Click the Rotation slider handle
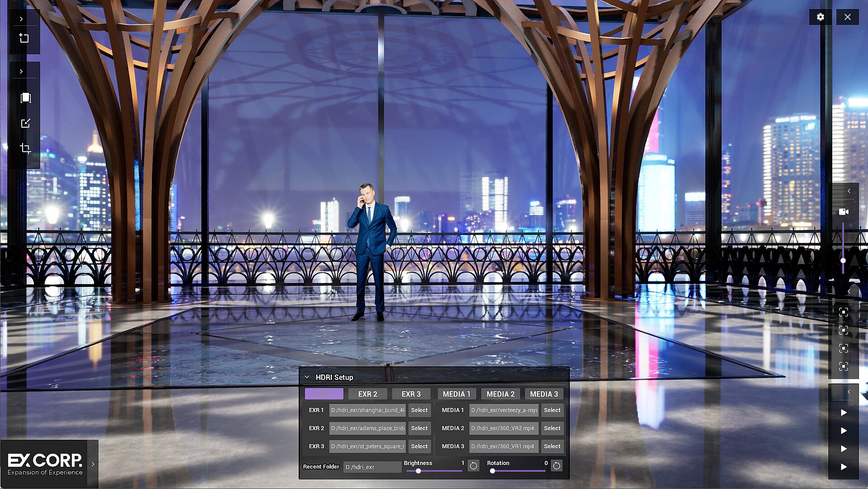 pos(493,471)
